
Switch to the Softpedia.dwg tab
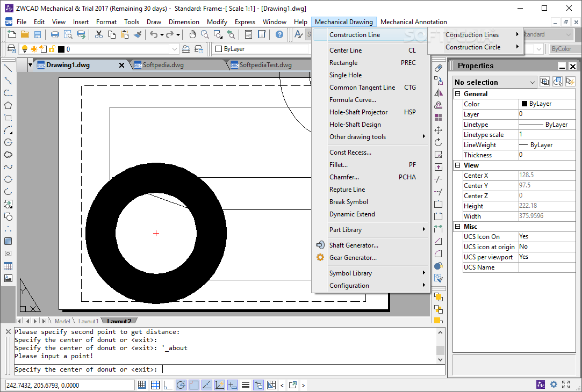click(163, 65)
